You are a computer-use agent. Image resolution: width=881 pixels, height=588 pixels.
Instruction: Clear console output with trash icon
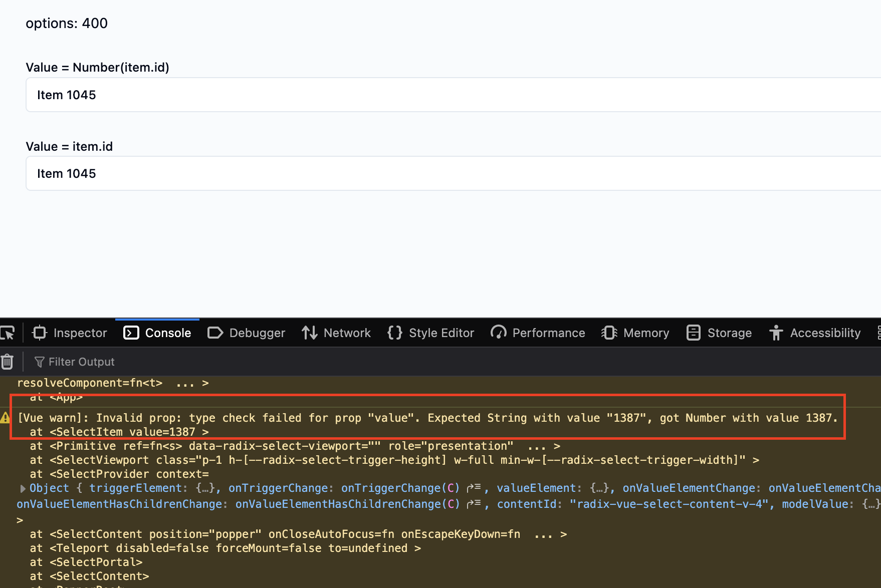[x=8, y=362]
